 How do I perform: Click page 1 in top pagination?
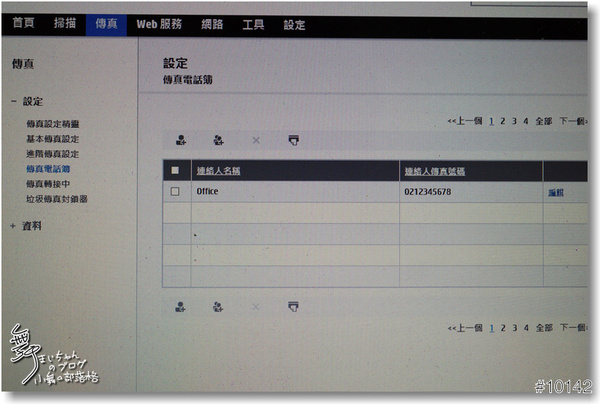(491, 121)
